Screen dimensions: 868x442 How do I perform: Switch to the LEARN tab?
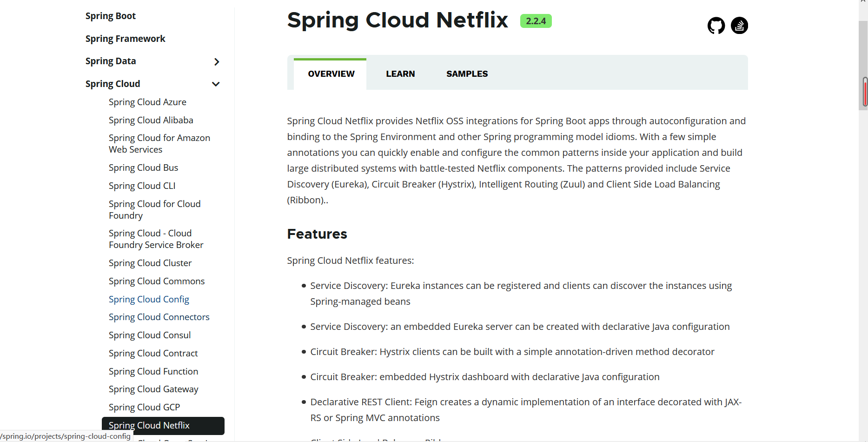(400, 74)
